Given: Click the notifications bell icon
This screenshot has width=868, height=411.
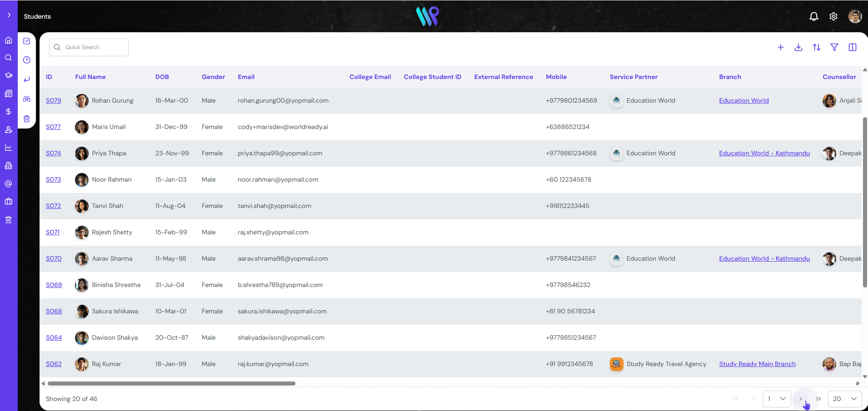Looking at the screenshot, I should (x=813, y=16).
